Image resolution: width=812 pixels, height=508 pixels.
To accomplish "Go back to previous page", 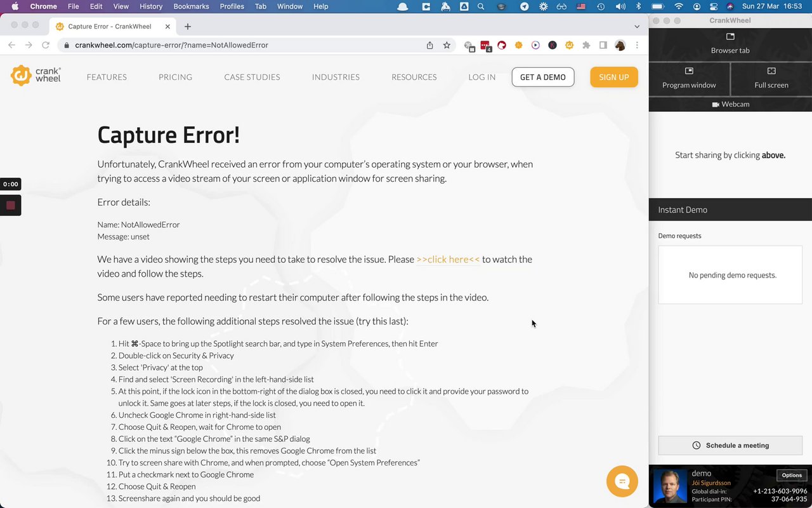I will click(x=11, y=45).
